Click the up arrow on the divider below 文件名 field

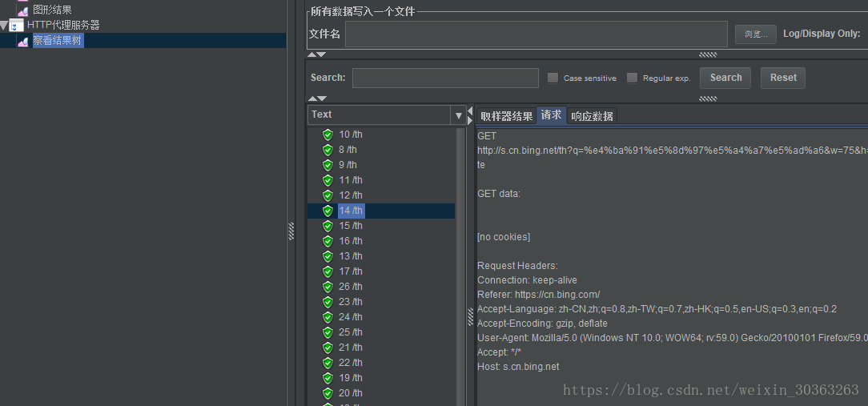(x=311, y=54)
